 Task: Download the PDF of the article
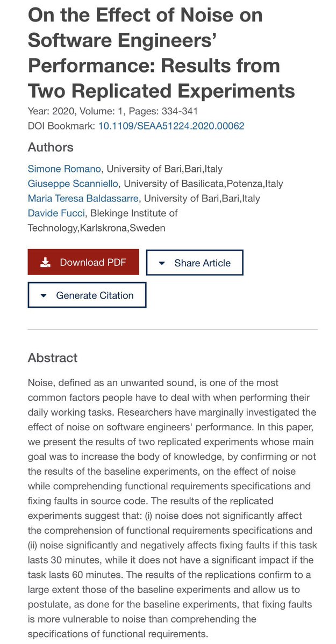pos(83,262)
